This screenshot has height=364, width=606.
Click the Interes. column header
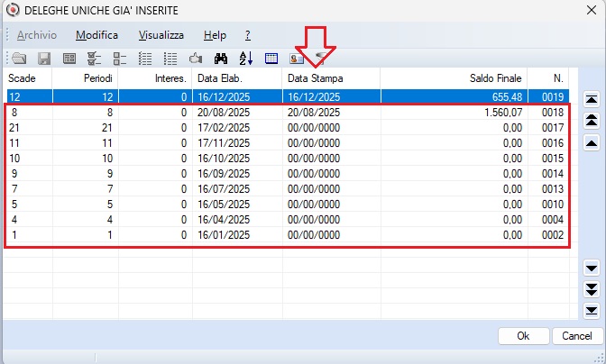point(155,78)
